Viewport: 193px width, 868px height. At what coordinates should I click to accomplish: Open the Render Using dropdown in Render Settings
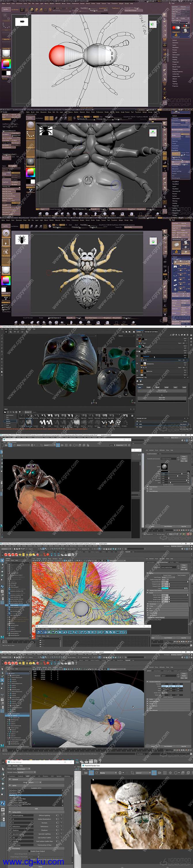click(26, 773)
